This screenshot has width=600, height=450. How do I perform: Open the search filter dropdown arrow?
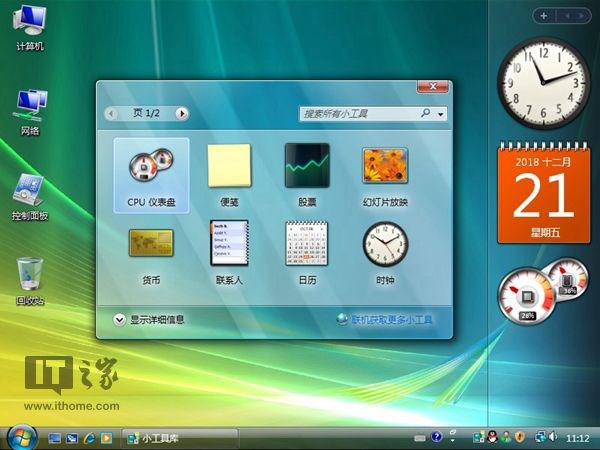tap(441, 114)
